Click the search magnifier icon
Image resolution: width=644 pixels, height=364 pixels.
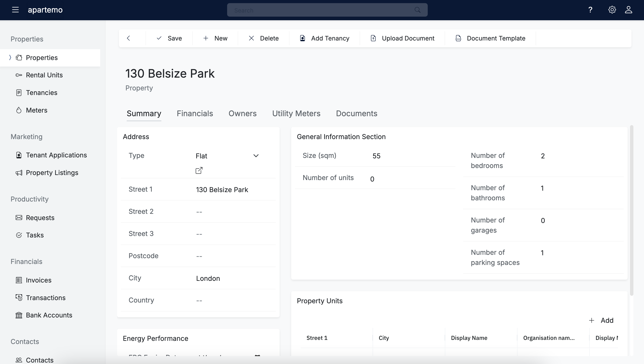pos(417,10)
